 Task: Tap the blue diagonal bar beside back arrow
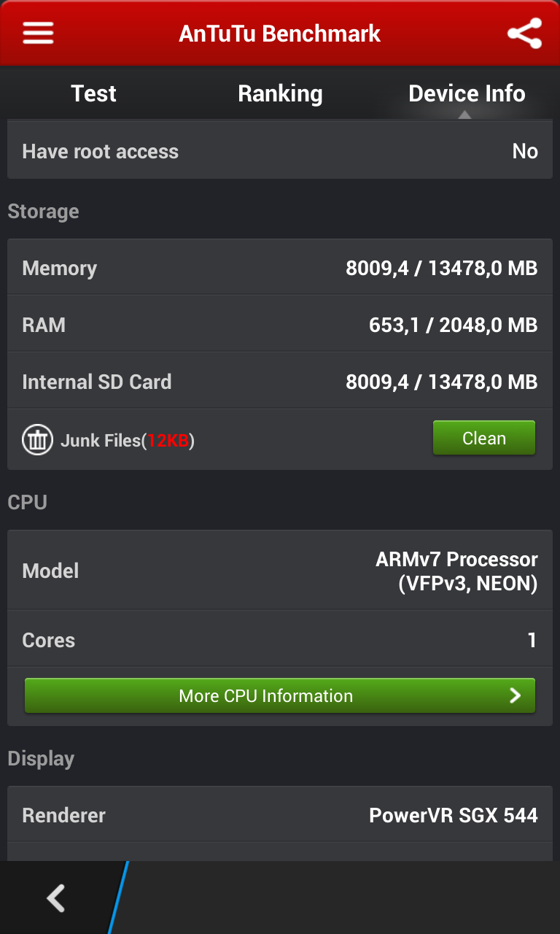pyautogui.click(x=118, y=898)
